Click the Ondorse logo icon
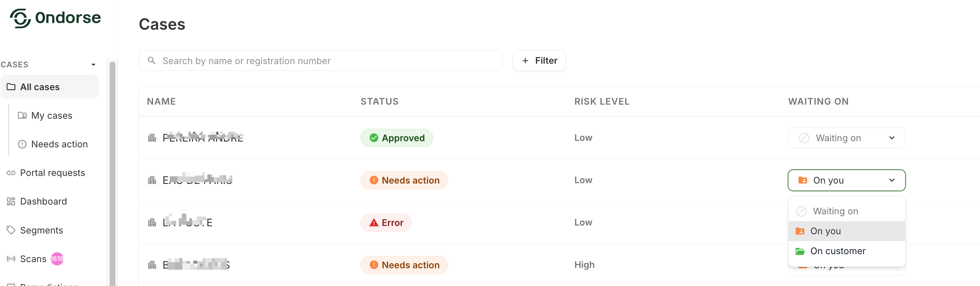This screenshot has width=980, height=286. 20,18
